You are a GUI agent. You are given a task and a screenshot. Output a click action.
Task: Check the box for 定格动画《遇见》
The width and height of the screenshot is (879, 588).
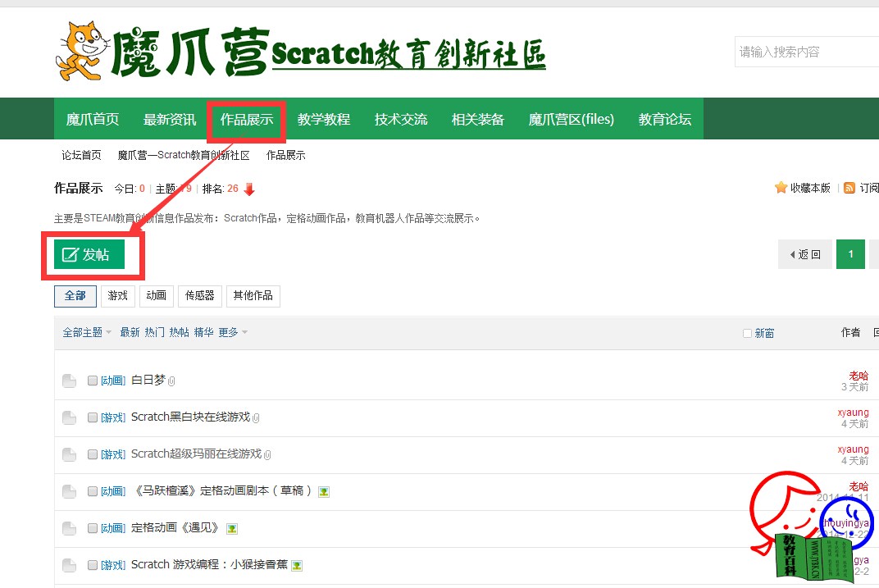point(93,529)
